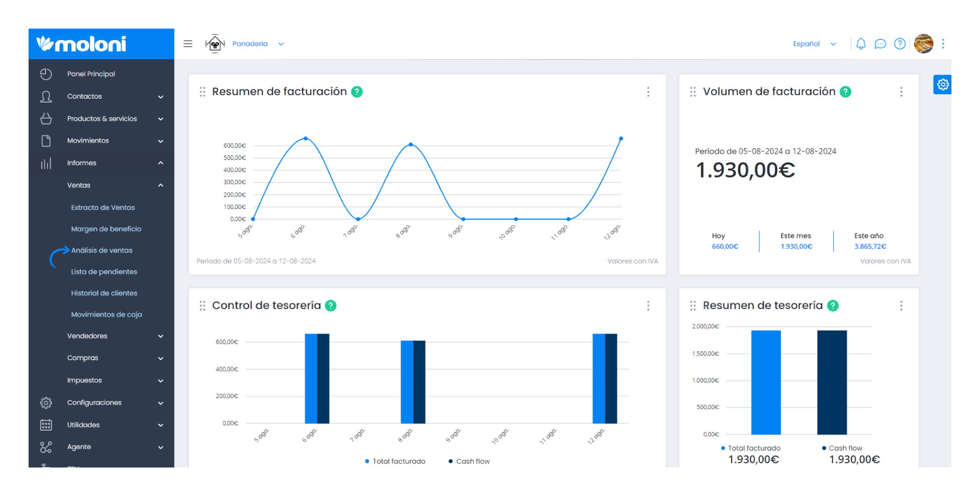Open Historial de clientes
This screenshot has height=496, width=980.
coord(104,294)
